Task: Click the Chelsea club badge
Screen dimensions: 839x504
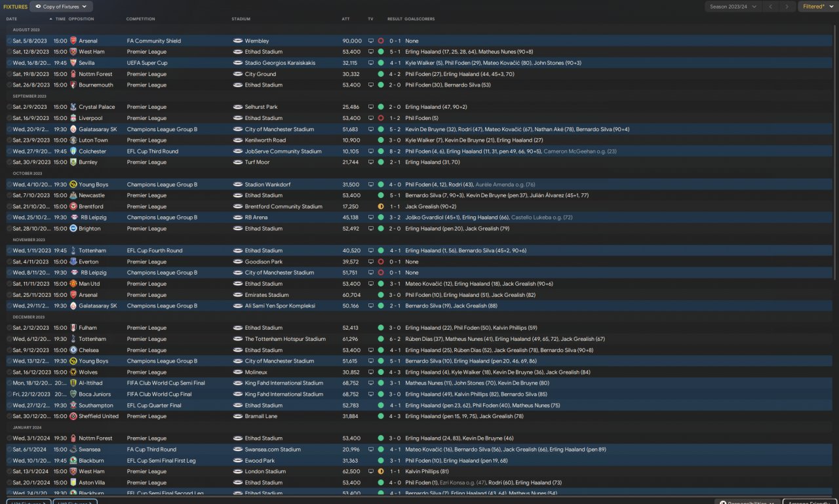Action: [73, 350]
